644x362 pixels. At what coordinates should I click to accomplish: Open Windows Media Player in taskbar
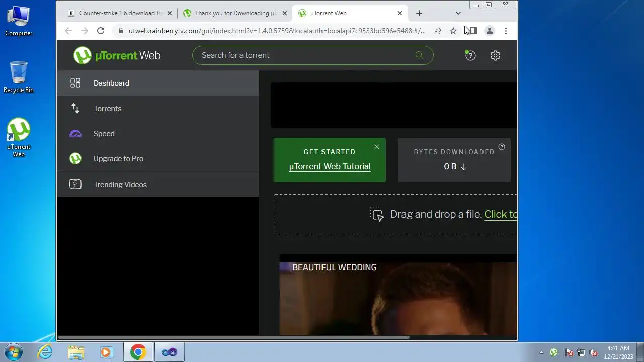(106, 352)
